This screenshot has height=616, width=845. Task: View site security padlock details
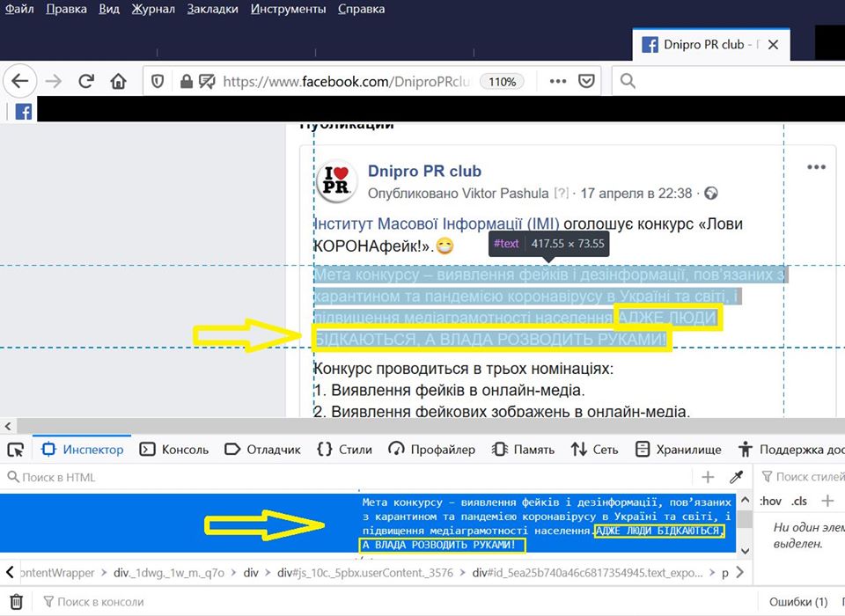click(187, 81)
